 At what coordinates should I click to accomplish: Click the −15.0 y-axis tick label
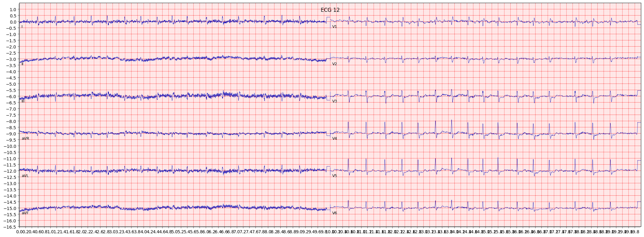pyautogui.click(x=10, y=208)
